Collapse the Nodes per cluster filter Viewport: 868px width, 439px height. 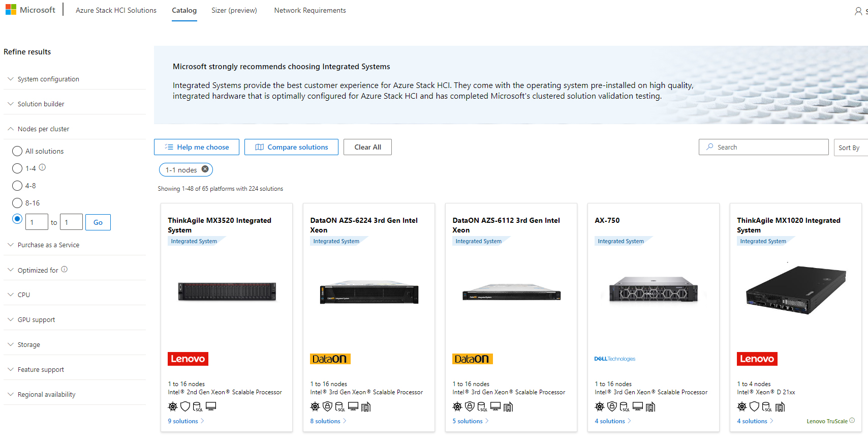coord(75,129)
